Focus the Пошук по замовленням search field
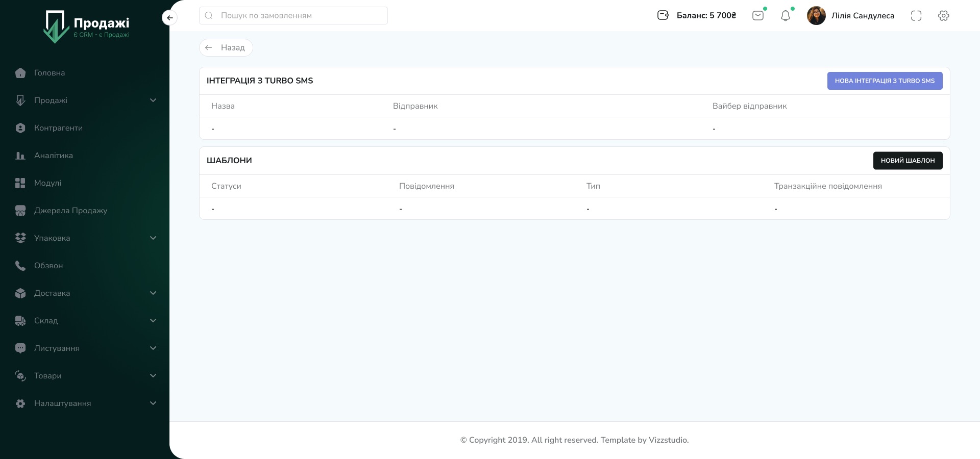Viewport: 980px width, 459px height. point(293,15)
